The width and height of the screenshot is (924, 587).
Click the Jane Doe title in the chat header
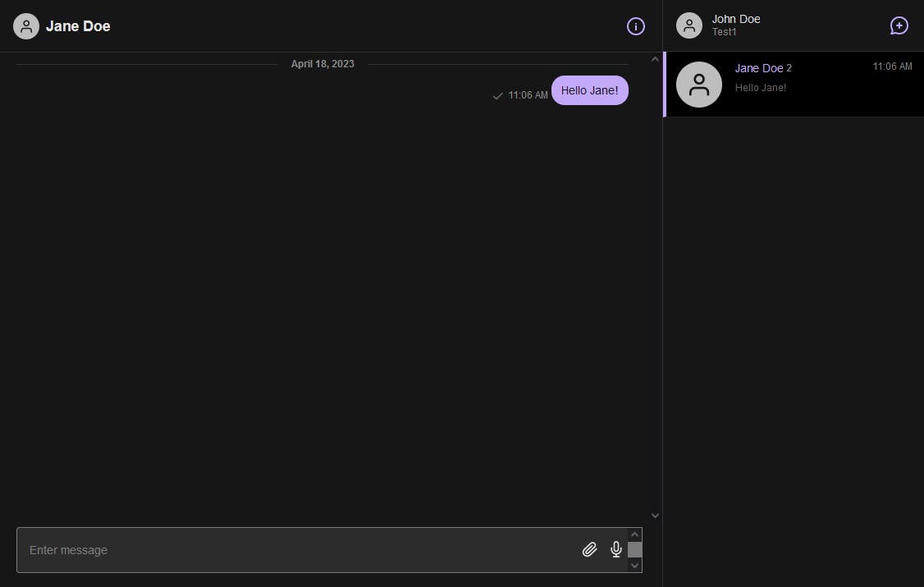[78, 26]
